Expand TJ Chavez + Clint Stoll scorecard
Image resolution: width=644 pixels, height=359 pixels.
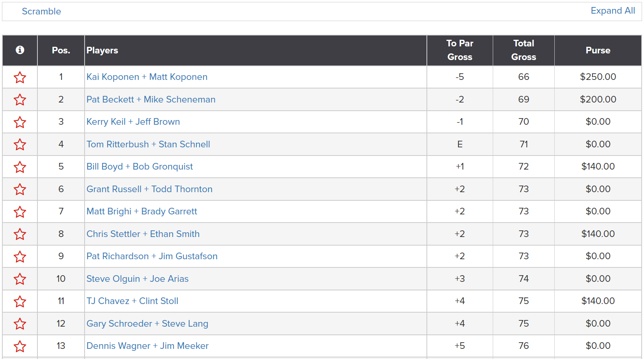click(132, 301)
